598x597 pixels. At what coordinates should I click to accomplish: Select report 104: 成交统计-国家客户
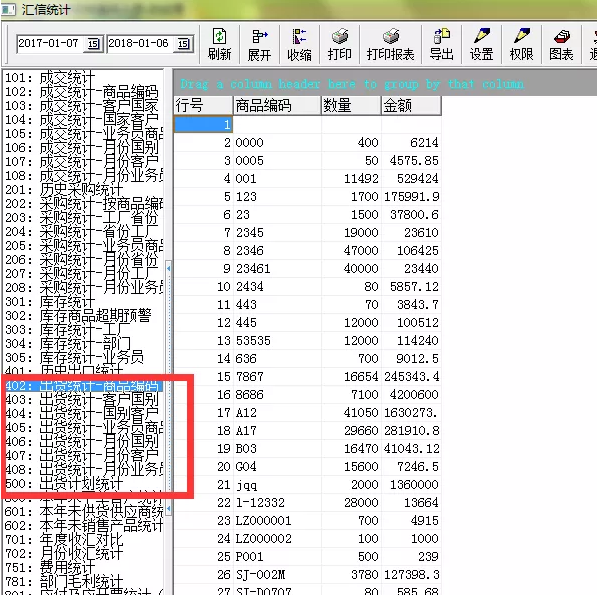(x=82, y=120)
